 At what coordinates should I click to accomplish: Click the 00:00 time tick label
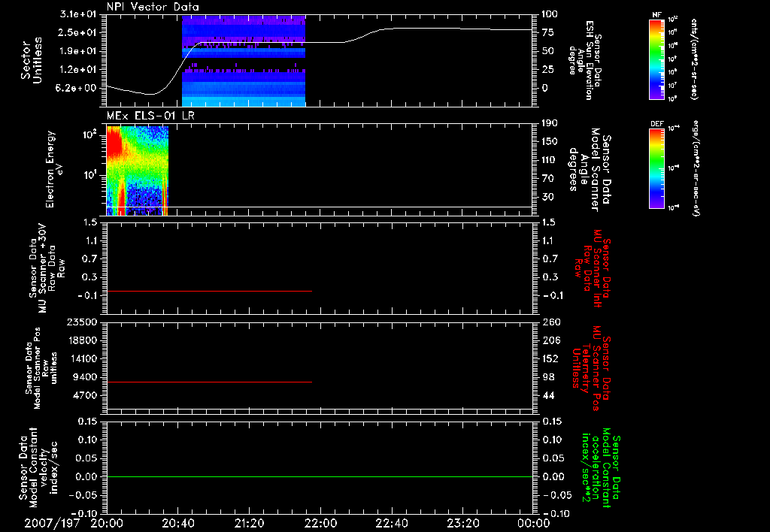click(534, 523)
